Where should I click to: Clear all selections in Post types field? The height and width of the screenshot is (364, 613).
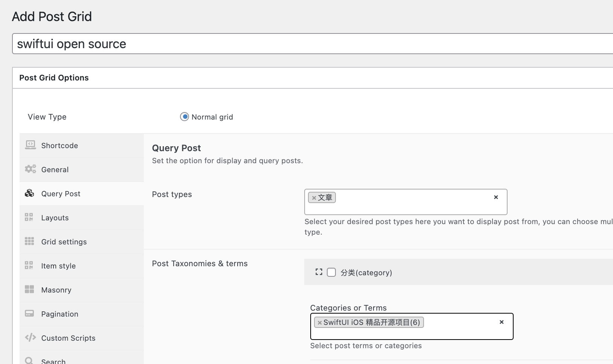(x=496, y=197)
